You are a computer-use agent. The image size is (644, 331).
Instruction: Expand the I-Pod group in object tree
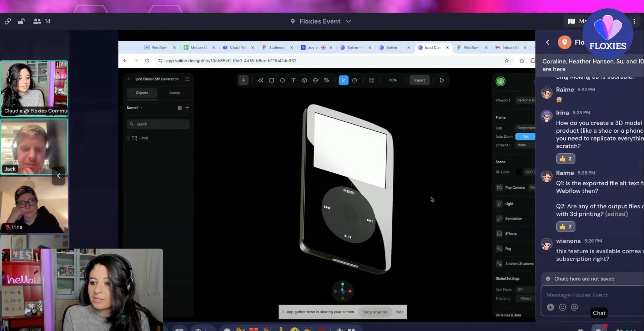coord(128,138)
